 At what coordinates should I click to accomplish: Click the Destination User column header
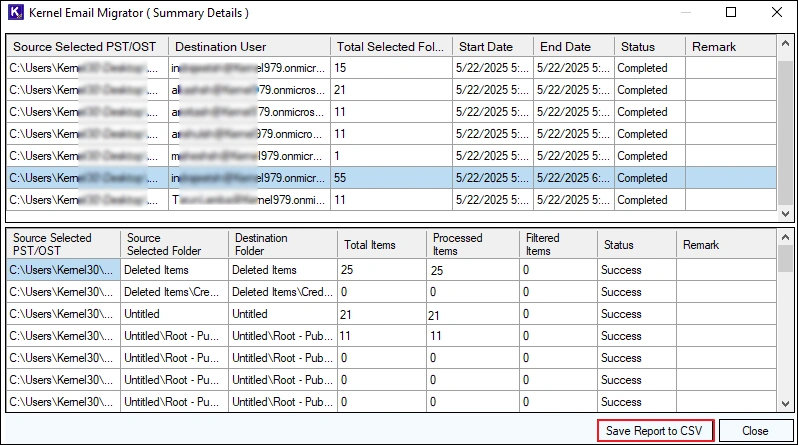pyautogui.click(x=249, y=47)
